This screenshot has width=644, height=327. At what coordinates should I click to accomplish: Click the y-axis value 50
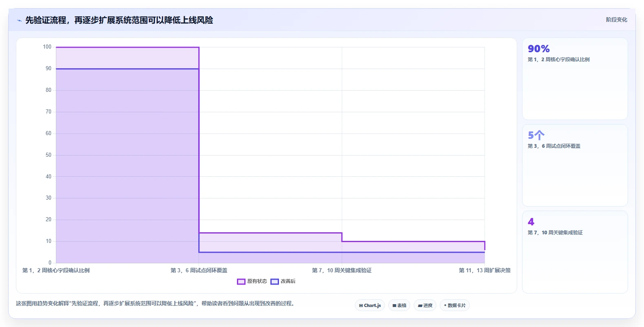coord(49,155)
